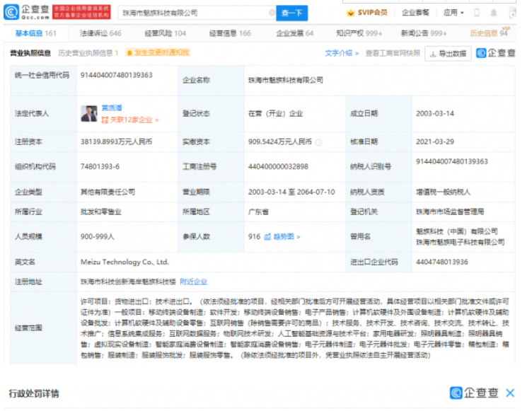Select registration status 在营（开业）企业
This screenshot has height=411, width=532.
click(x=275, y=114)
